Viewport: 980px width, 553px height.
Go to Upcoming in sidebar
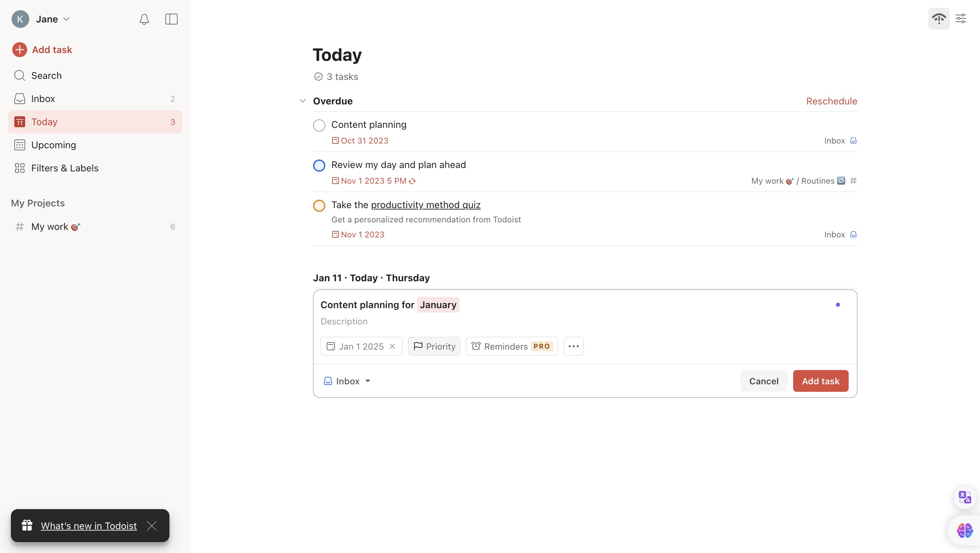coord(53,145)
